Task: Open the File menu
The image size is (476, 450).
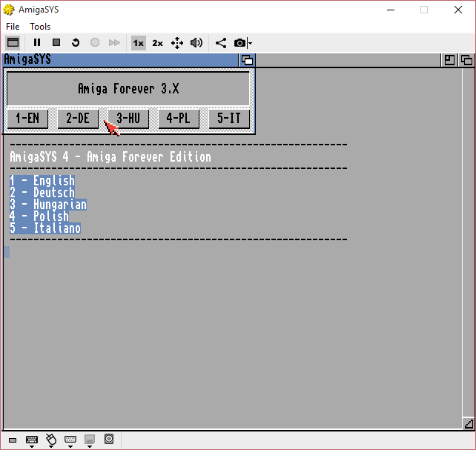Action: 13,27
